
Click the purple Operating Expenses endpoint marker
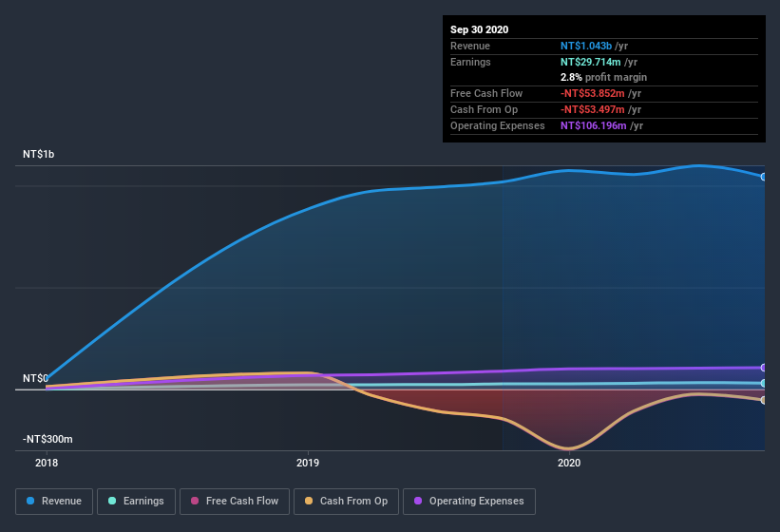tap(763, 368)
